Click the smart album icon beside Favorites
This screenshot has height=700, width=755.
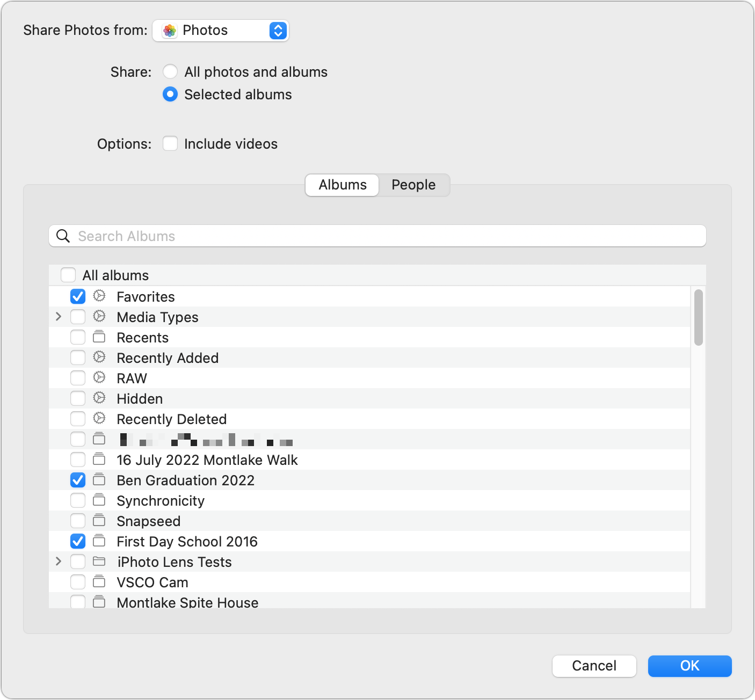pos(99,296)
